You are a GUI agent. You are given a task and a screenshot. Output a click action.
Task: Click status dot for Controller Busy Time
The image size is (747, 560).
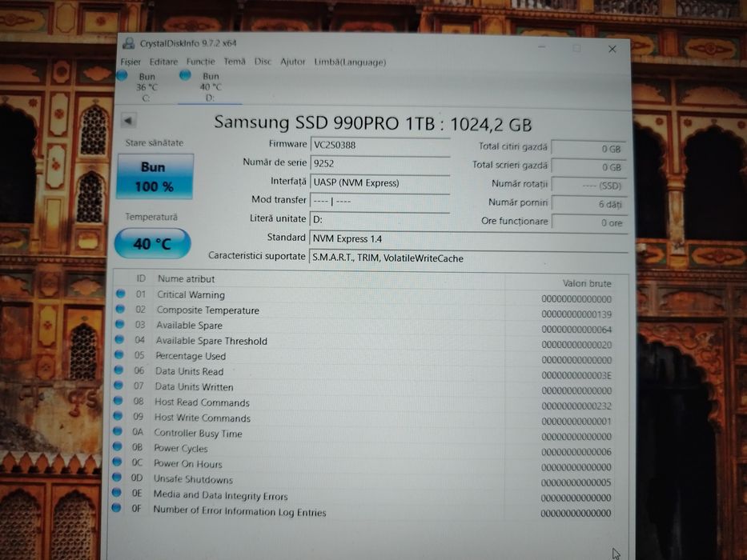[x=117, y=431]
